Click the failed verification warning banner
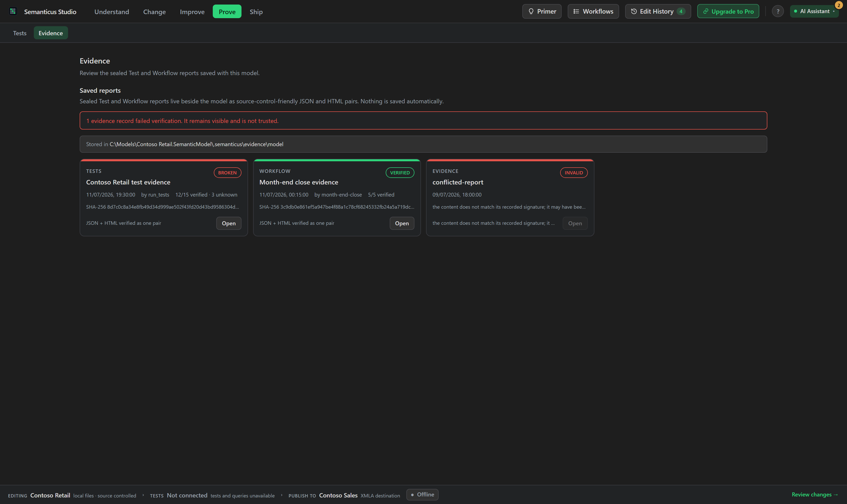Viewport: 847px width, 504px height. [x=423, y=120]
